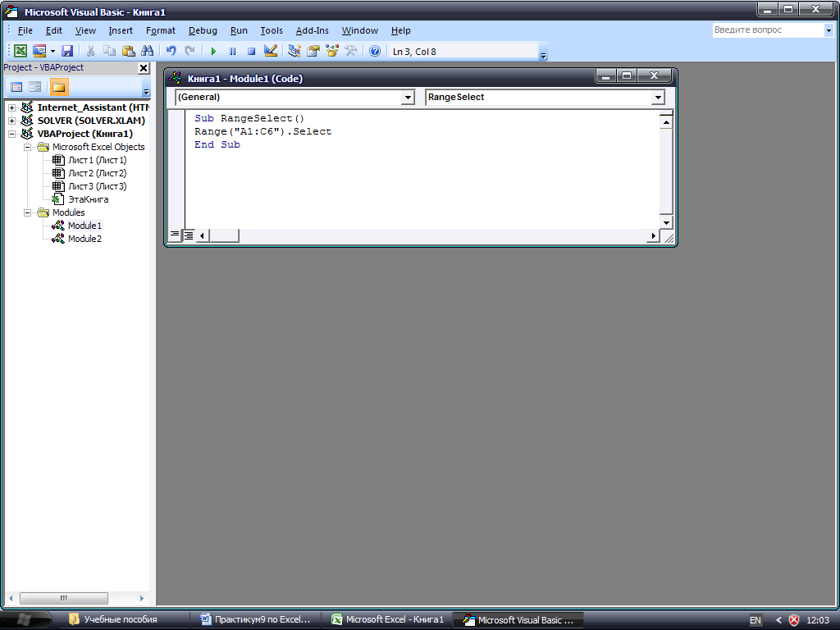Expand the Internet_Assistant project node
This screenshot has width=840, height=630.
click(x=11, y=107)
